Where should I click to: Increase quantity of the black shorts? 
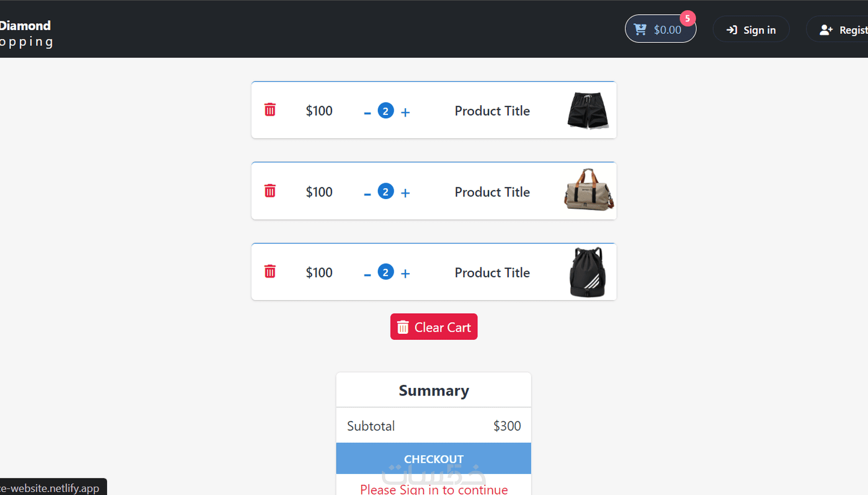tap(405, 112)
